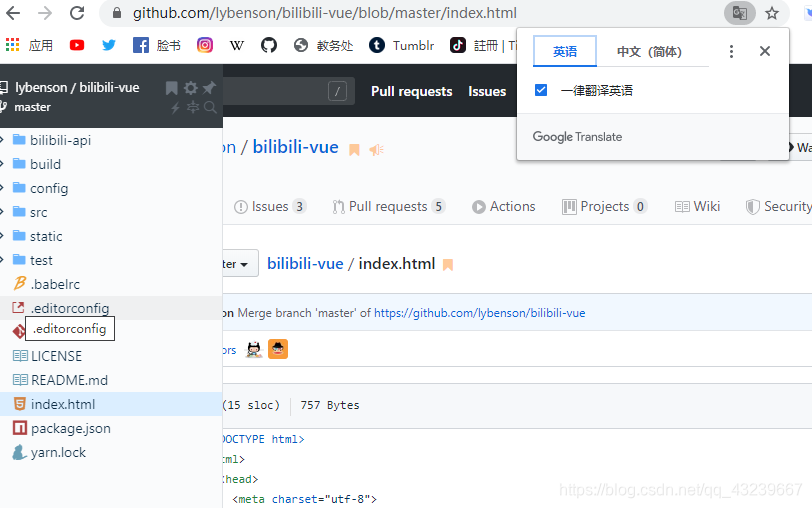Image resolution: width=812 pixels, height=508 pixels.
Task: Click bilibili-vue in the file breadcrumb
Action: point(305,264)
